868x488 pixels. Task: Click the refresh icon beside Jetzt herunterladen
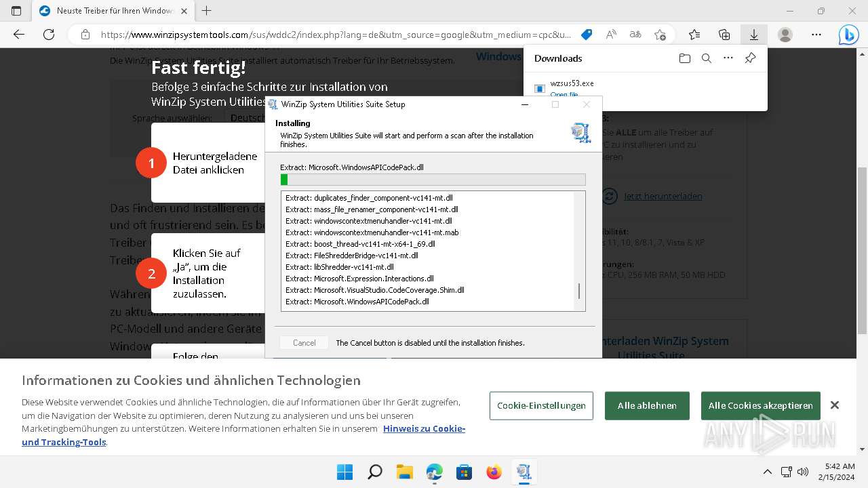610,197
